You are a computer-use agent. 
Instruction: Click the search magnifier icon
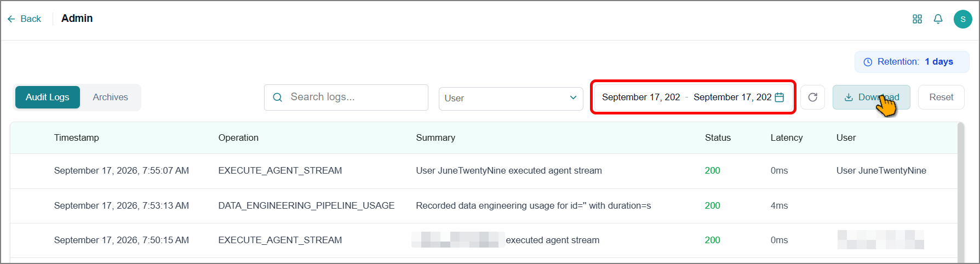click(x=278, y=97)
